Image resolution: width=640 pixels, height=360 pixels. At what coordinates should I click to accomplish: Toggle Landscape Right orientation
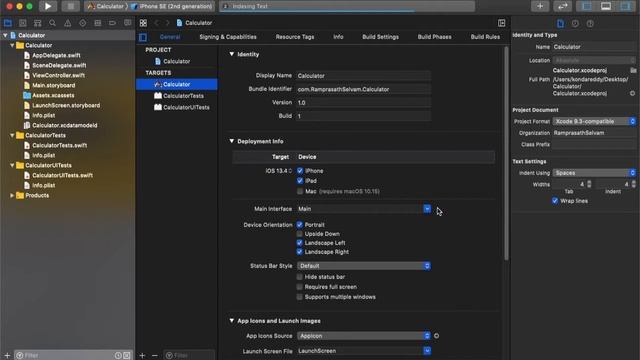click(300, 252)
